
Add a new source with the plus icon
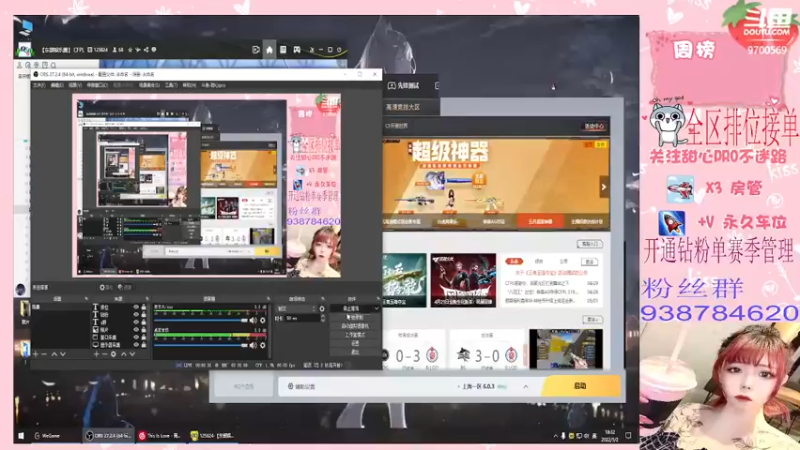(96, 354)
